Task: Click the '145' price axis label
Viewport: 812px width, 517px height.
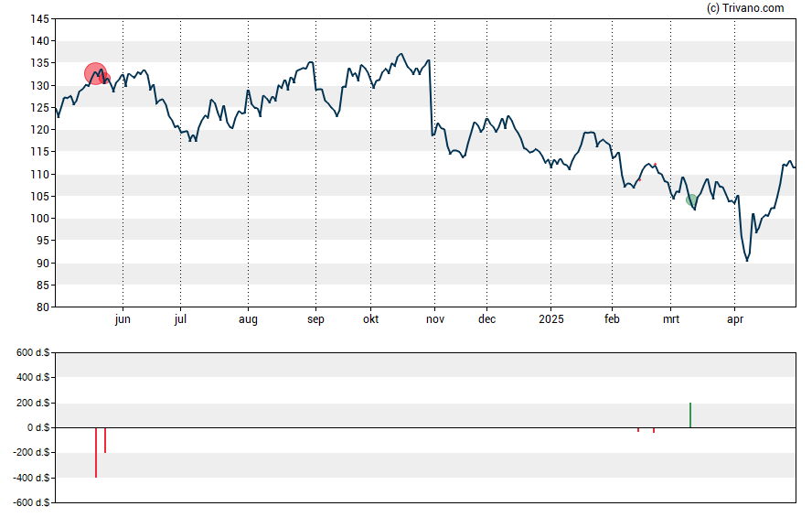Action: (40, 19)
